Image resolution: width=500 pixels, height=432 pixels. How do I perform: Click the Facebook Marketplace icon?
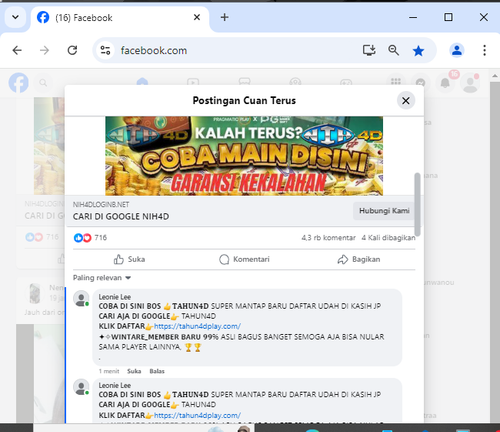244,82
